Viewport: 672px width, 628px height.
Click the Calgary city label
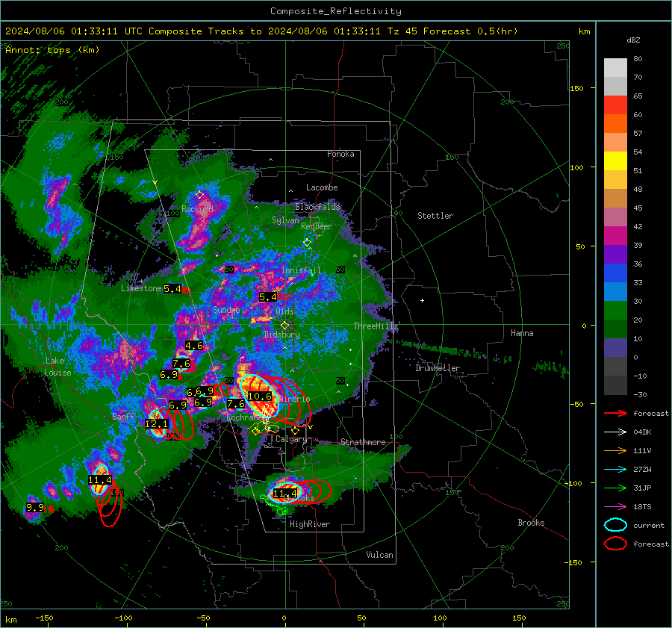tap(291, 439)
